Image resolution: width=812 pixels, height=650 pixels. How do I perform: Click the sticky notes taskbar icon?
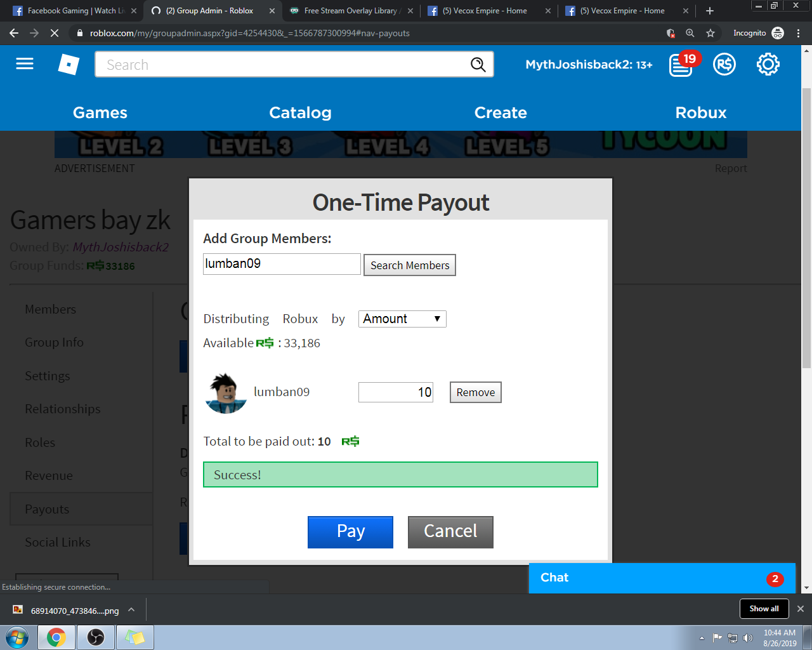(134, 637)
